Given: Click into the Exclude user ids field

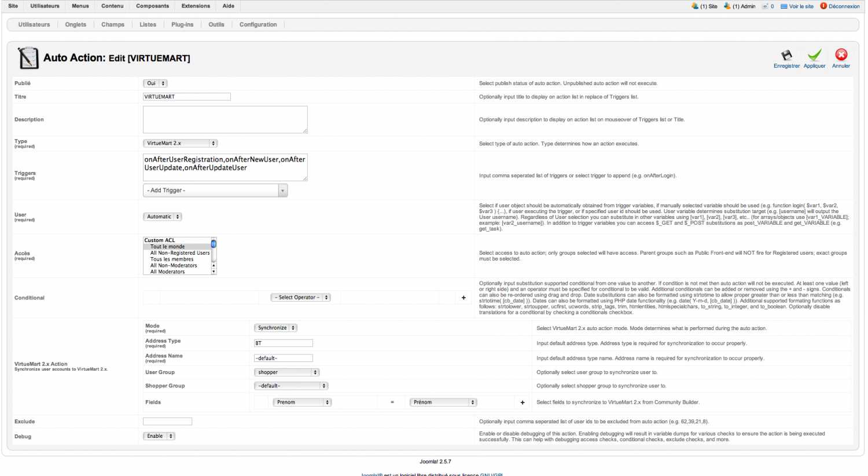Looking at the screenshot, I should coord(167,422).
